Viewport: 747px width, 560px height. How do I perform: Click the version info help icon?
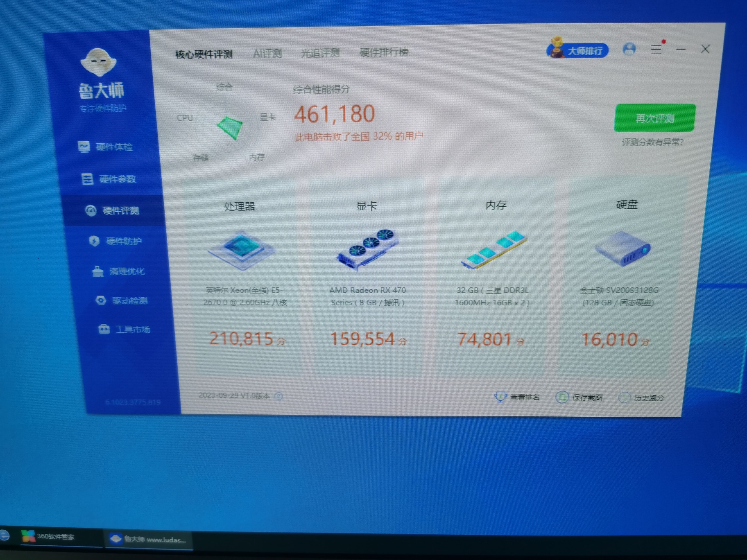278,396
